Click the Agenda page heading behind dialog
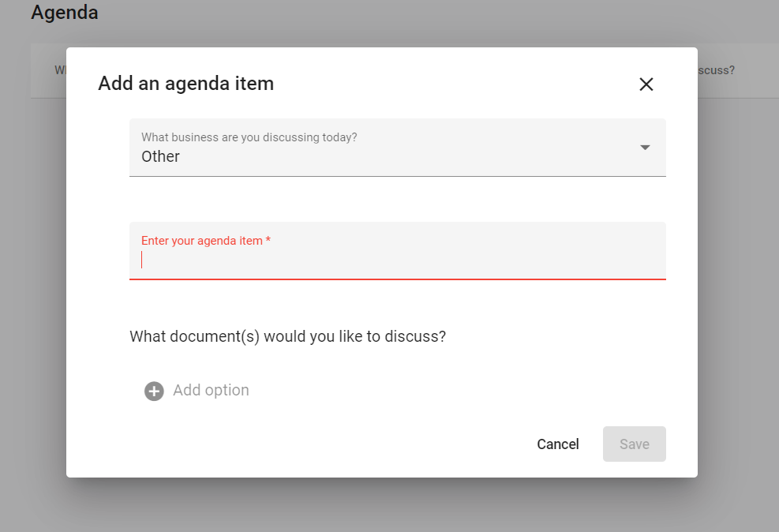 point(65,13)
